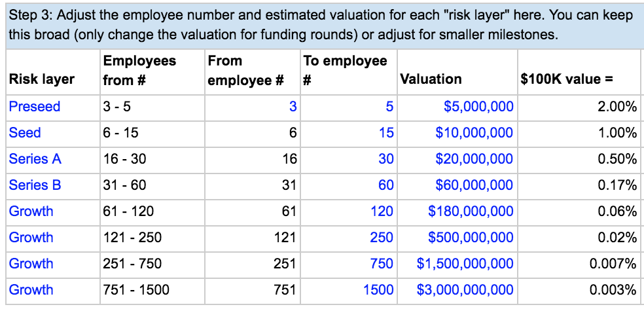Click the $180,000,000 valuation cell

[457, 211]
